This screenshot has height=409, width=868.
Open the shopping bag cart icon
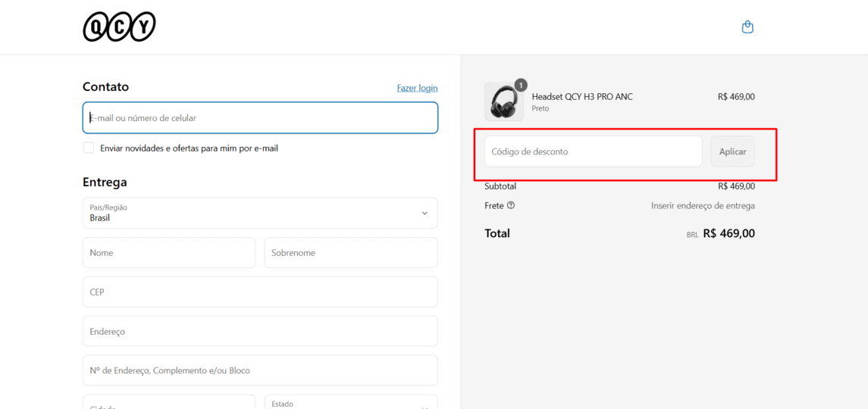click(747, 27)
